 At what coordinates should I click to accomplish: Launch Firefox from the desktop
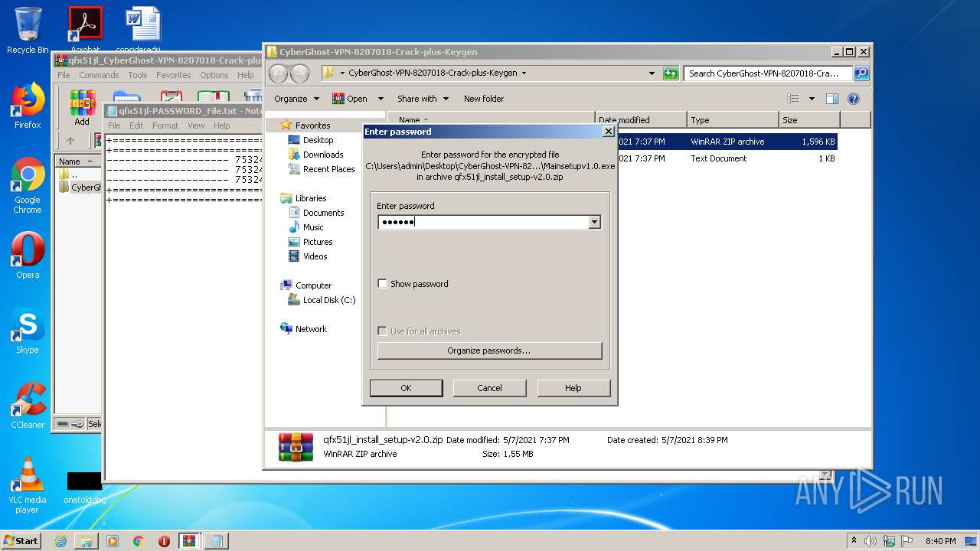[28, 106]
